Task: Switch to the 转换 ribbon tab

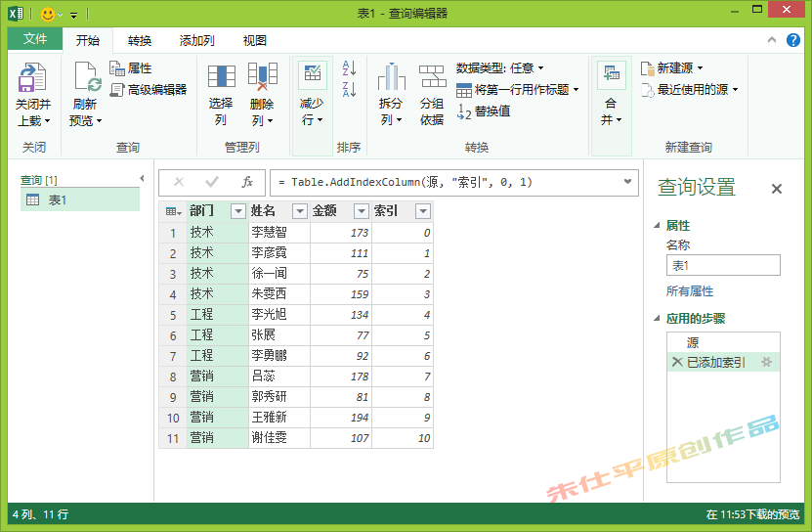Action: coord(140,40)
